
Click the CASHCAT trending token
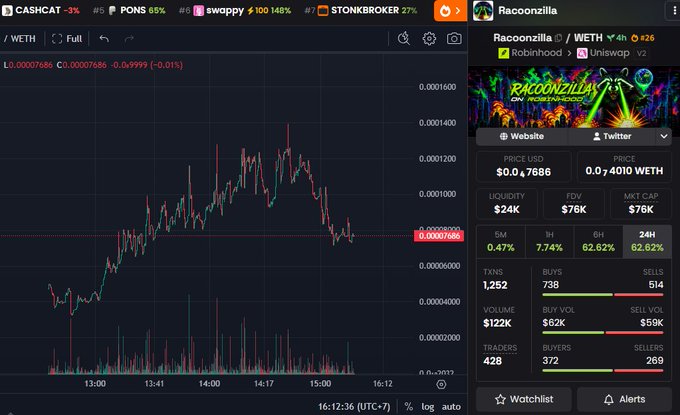tap(40, 10)
